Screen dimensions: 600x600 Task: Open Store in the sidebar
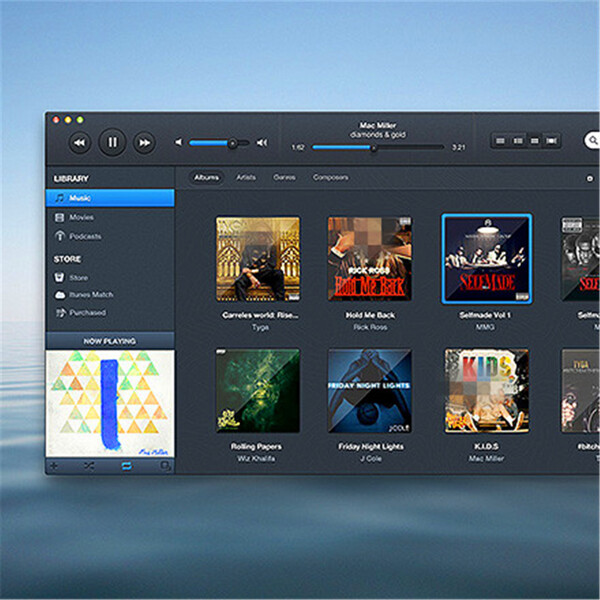(110, 277)
